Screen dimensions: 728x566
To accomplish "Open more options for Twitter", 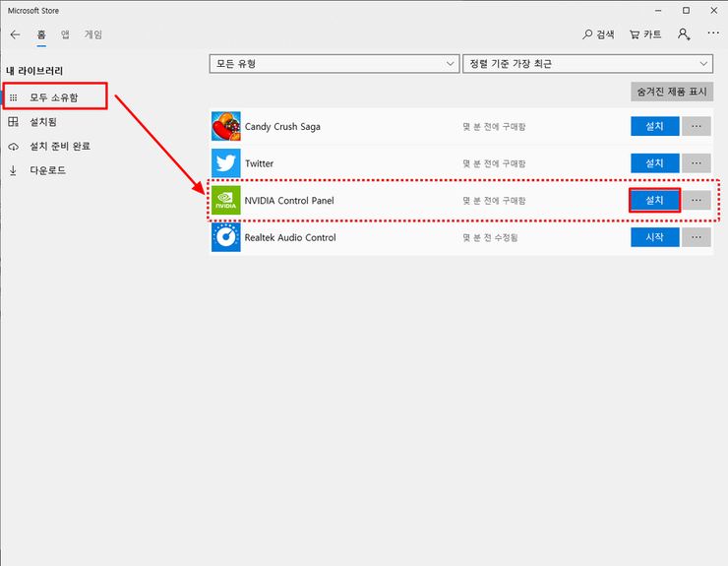I will pos(697,163).
